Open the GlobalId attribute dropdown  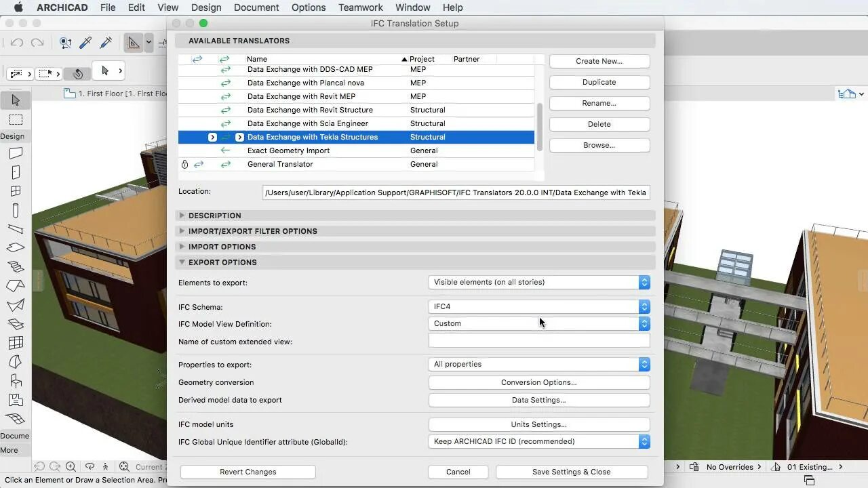click(539, 441)
